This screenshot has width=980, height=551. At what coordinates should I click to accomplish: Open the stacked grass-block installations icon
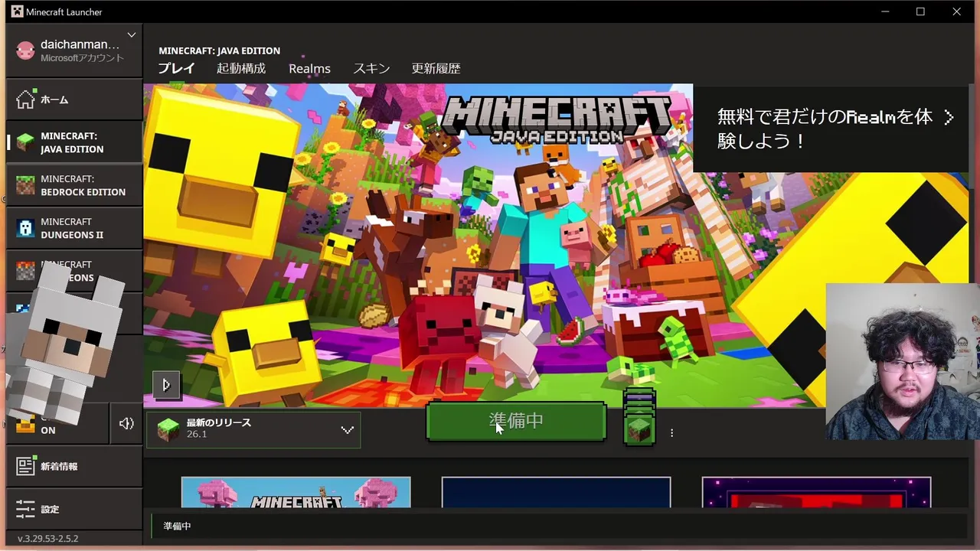point(639,418)
